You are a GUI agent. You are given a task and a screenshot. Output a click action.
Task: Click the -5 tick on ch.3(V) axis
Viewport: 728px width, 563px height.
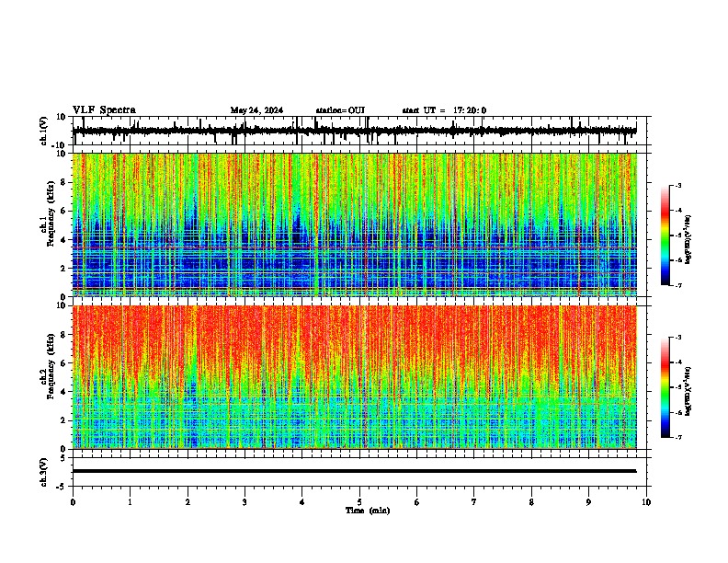(x=62, y=487)
